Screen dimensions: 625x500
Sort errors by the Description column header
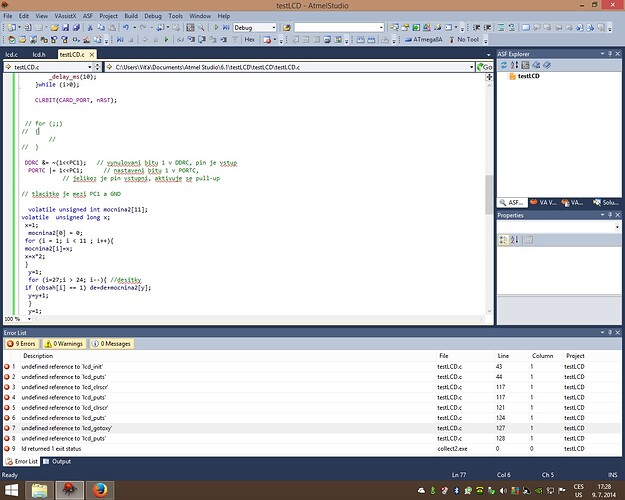pyautogui.click(x=38, y=356)
